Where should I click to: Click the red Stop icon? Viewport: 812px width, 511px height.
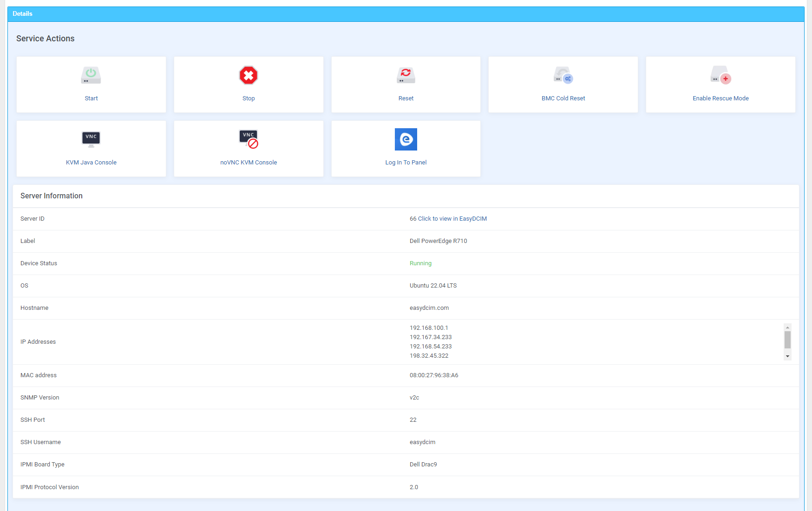pos(249,75)
